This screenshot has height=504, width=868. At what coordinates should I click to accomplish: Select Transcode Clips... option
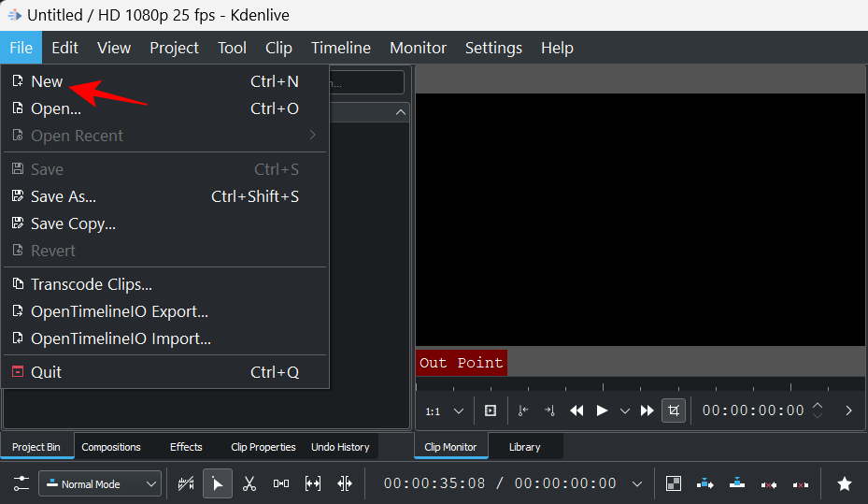click(91, 284)
